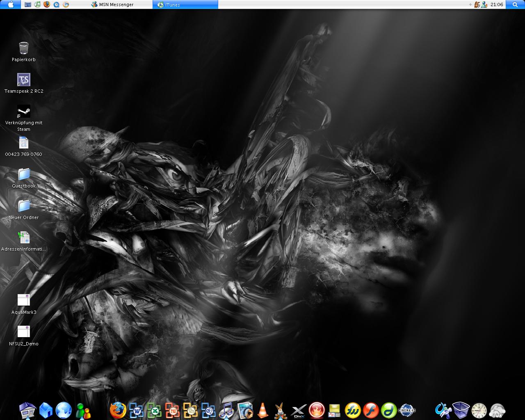The height and width of the screenshot is (420, 525).
Task: Click the 21:06 clock in tray
Action: [x=497, y=5]
